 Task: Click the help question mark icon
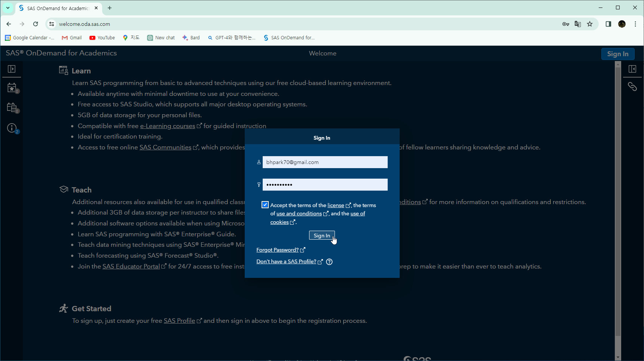[x=329, y=262]
